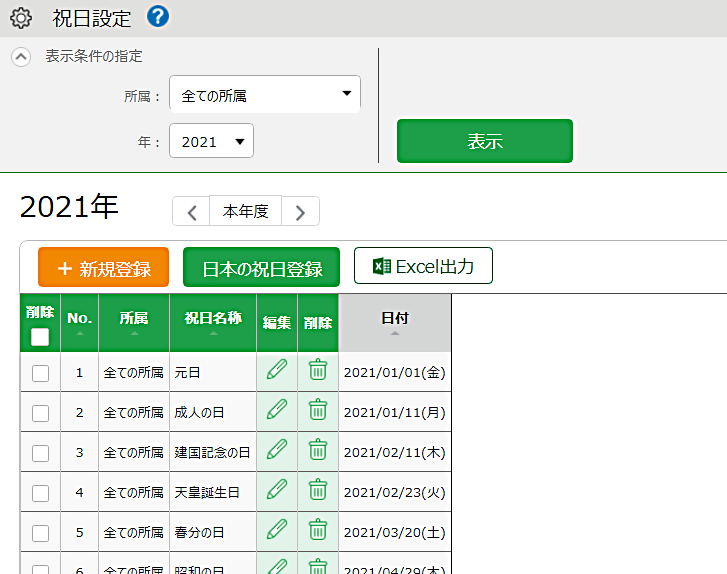Viewport: 727px width, 574px height.
Task: Click the date 2021/02/11(木)
Action: (395, 452)
